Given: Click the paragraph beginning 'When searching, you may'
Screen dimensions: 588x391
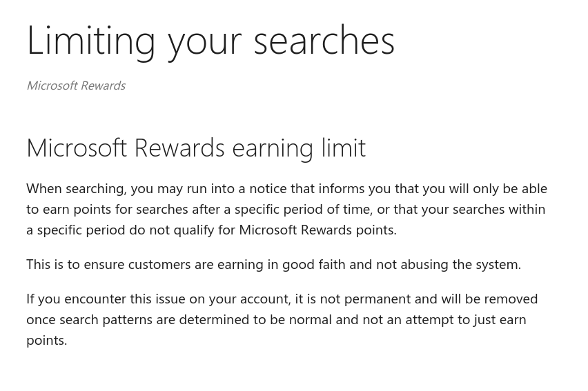Looking at the screenshot, I should [287, 209].
